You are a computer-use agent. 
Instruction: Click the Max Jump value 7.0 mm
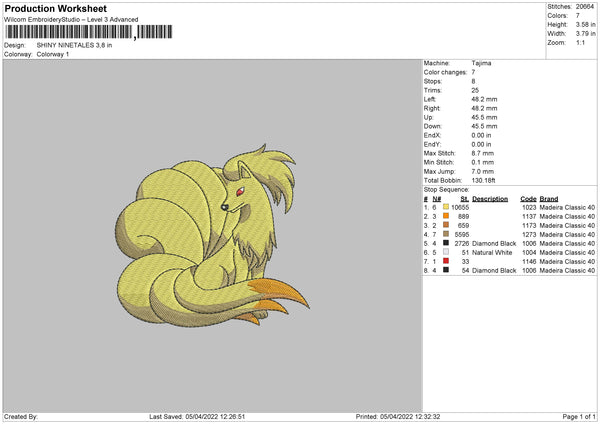click(x=483, y=171)
